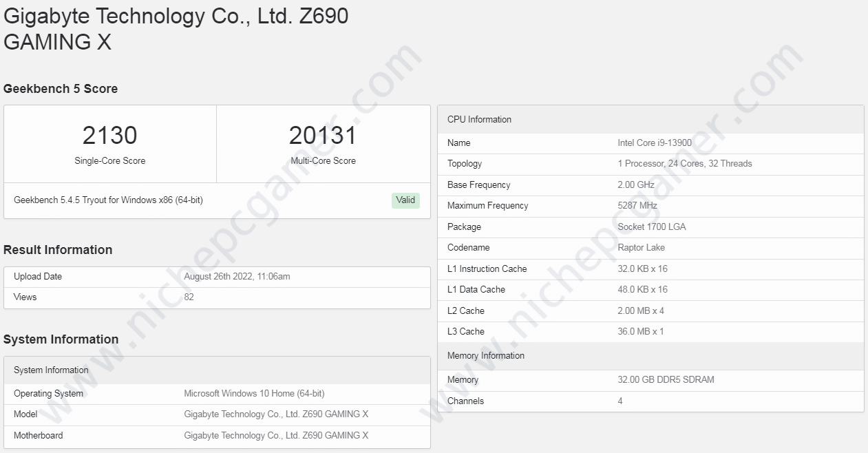The image size is (868, 453).
Task: Select the 32.00 GB DDR5 SDRAM value
Action: [666, 380]
